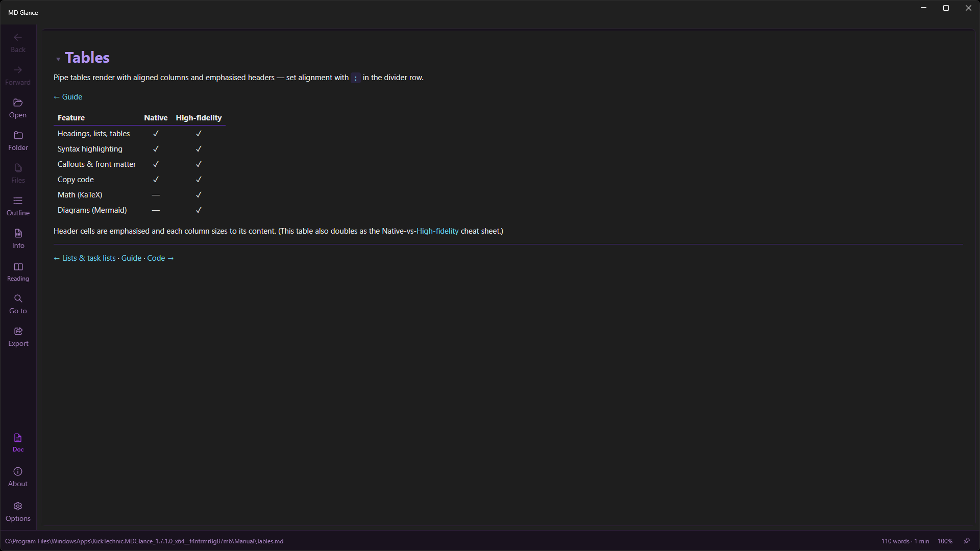
Task: Click the 110 words reading-time status
Action: coord(905,541)
